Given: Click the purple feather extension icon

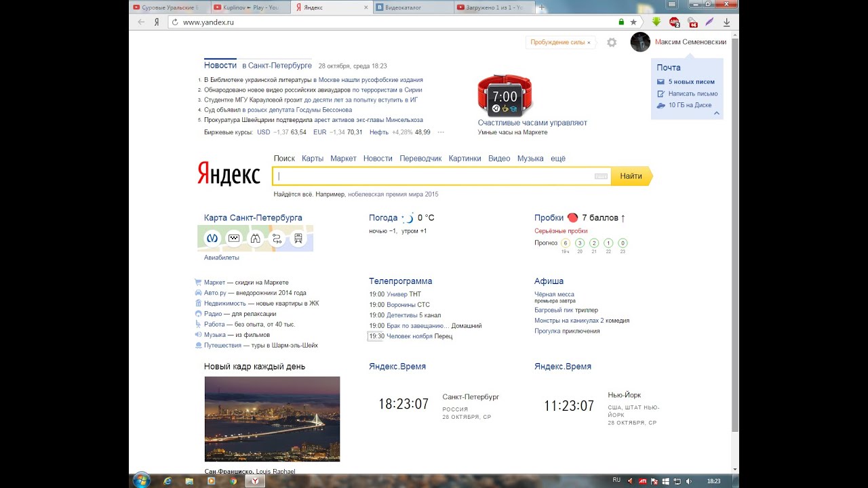Looking at the screenshot, I should [709, 22].
